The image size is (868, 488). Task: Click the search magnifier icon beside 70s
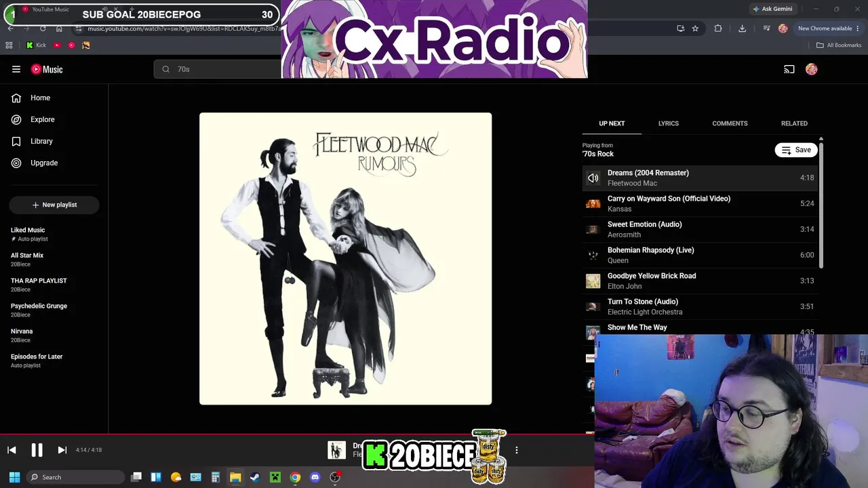[166, 69]
